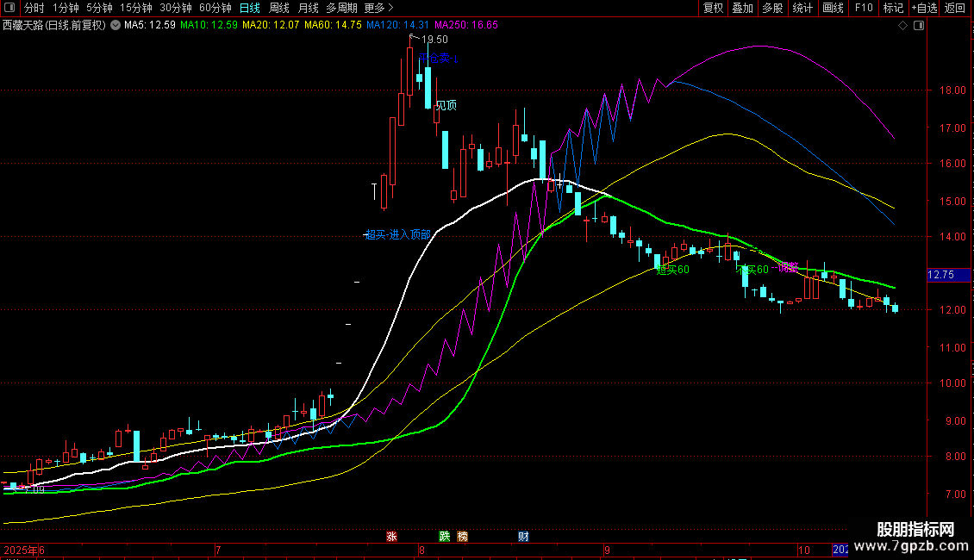The image size is (974, 560).
Task: Click the blue 财 event marker icon
Action: pos(523,537)
